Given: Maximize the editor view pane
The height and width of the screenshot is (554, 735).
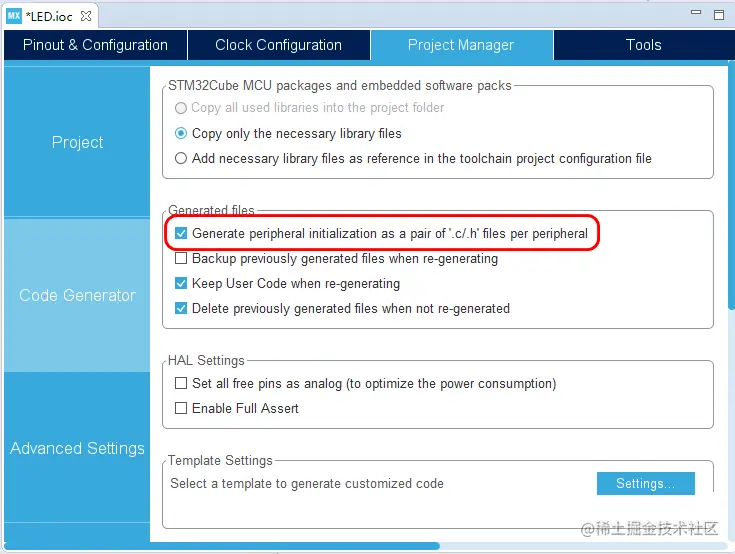Looking at the screenshot, I should [x=719, y=15].
